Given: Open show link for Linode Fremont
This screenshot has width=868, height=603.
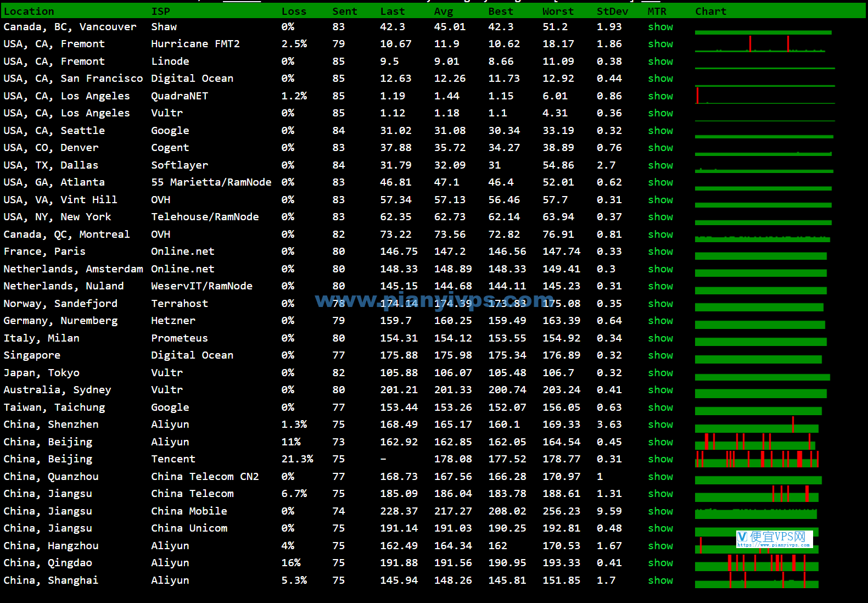Looking at the screenshot, I should coord(660,62).
